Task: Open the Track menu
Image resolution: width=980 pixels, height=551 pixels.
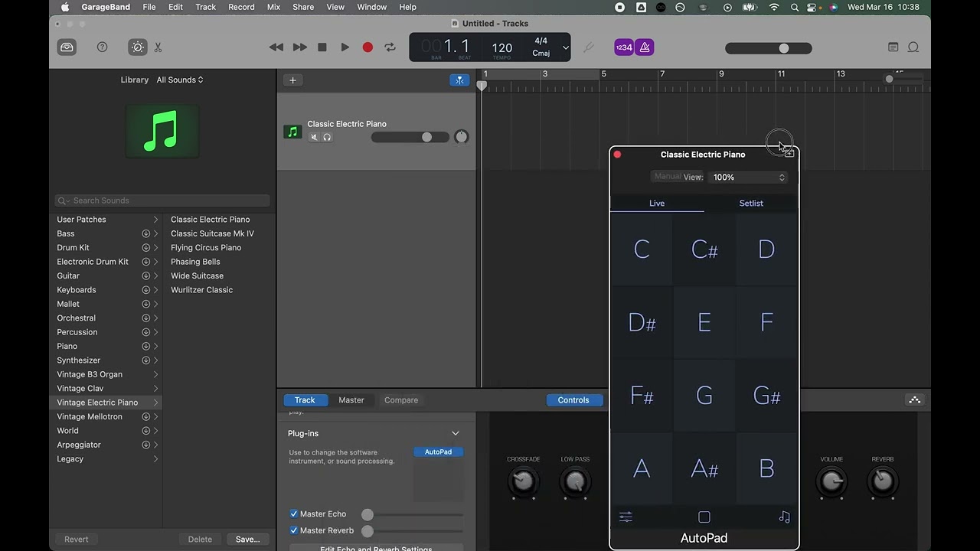Action: pos(205,7)
